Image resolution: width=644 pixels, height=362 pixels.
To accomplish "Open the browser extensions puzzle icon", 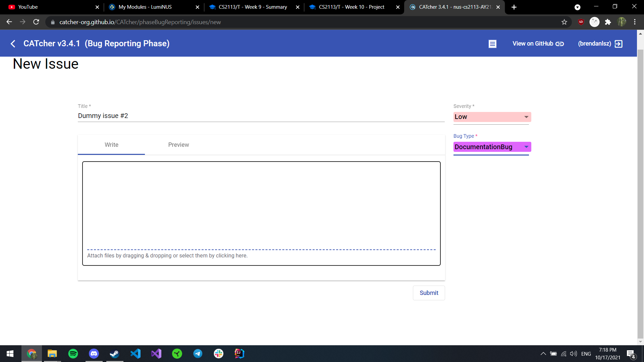I will click(608, 22).
